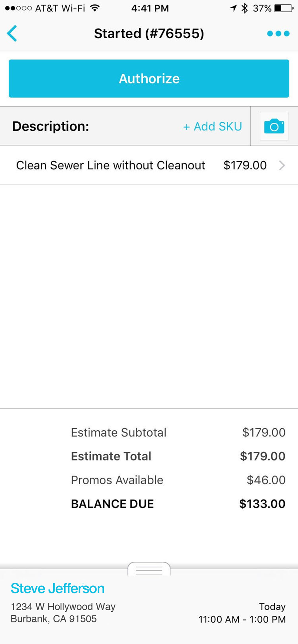Tap the Bluetooth status bar icon
The width and height of the screenshot is (298, 644).
pos(245,8)
